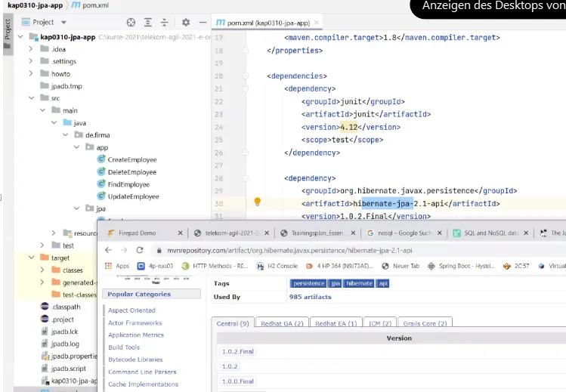Click the Collapse All icon in Project toolbar

coord(164,23)
